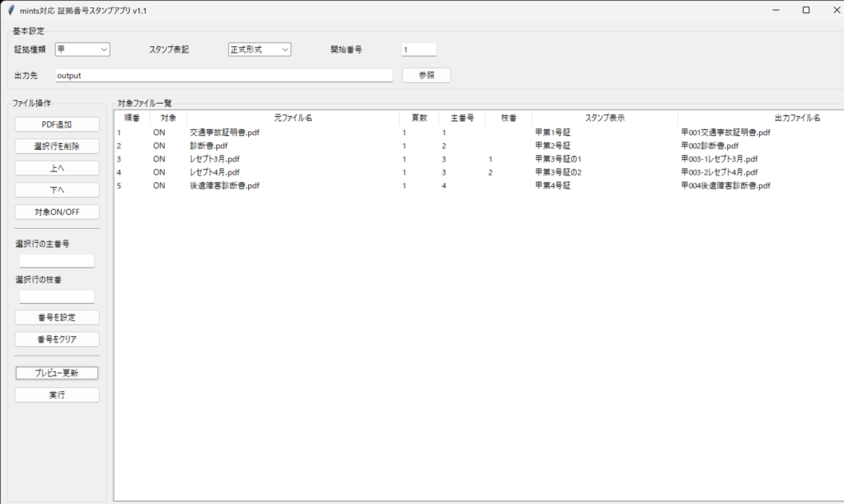Click the 出力先 output path field

223,76
